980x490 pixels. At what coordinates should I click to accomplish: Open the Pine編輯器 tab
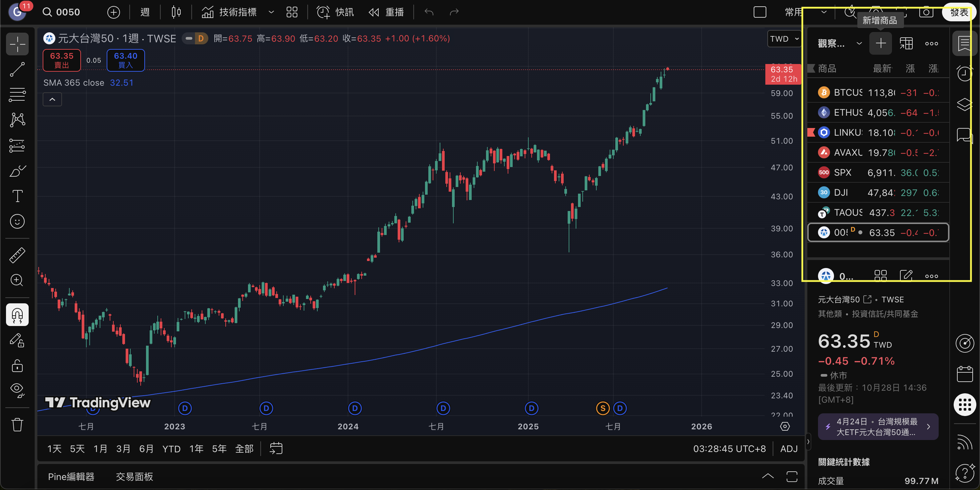71,477
